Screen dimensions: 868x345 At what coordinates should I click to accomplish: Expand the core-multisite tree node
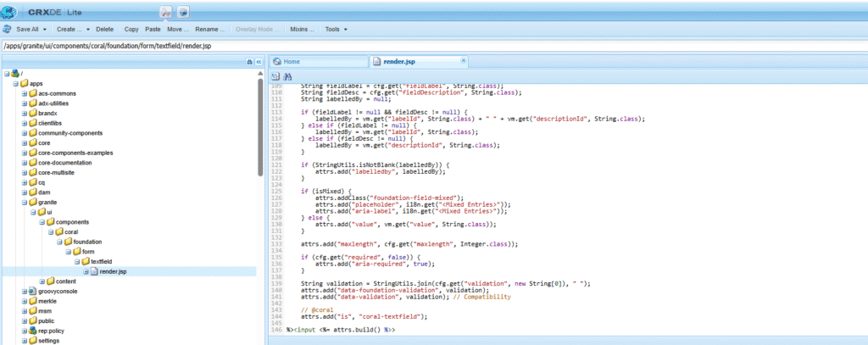(x=25, y=173)
